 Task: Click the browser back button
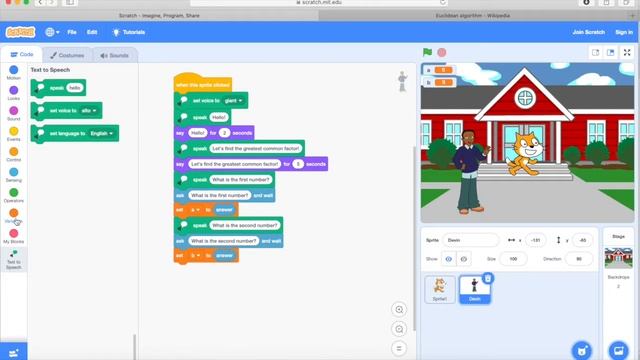40,2
